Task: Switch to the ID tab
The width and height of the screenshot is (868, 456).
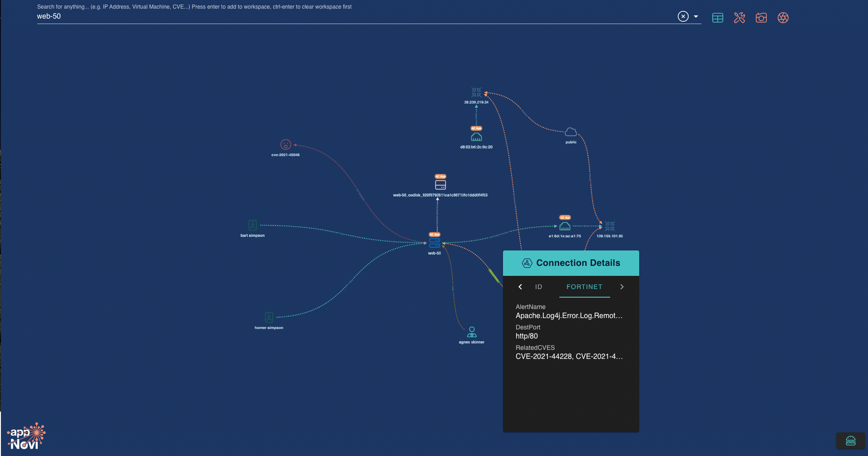Action: click(x=538, y=287)
